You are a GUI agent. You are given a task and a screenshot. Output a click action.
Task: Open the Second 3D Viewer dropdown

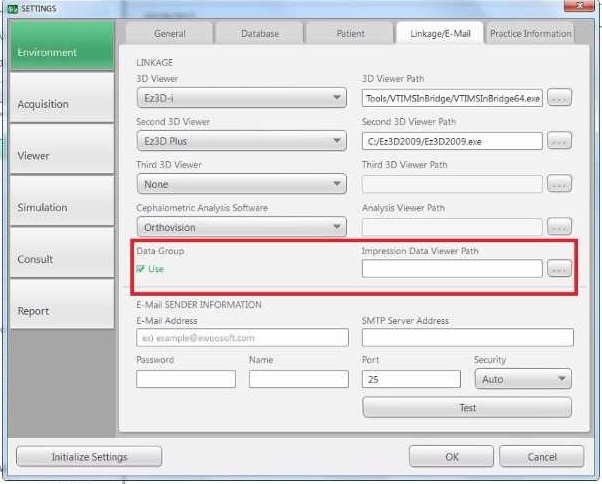(x=242, y=141)
